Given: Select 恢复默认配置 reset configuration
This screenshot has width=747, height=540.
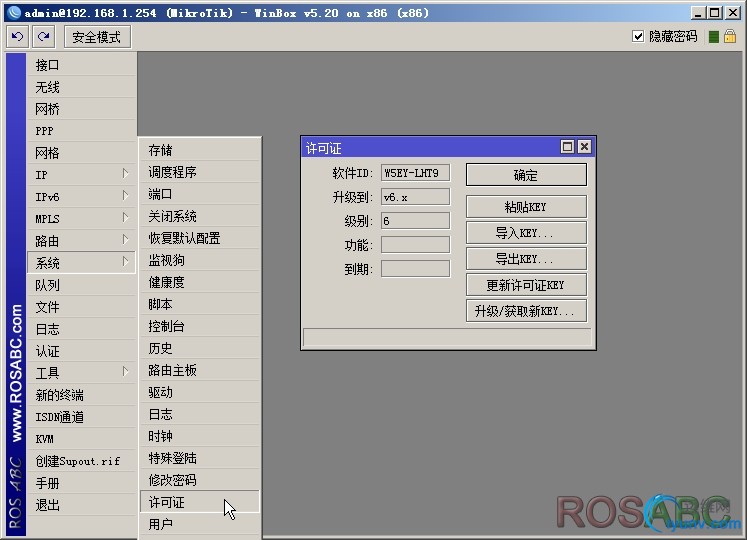Looking at the screenshot, I should pos(200,238).
